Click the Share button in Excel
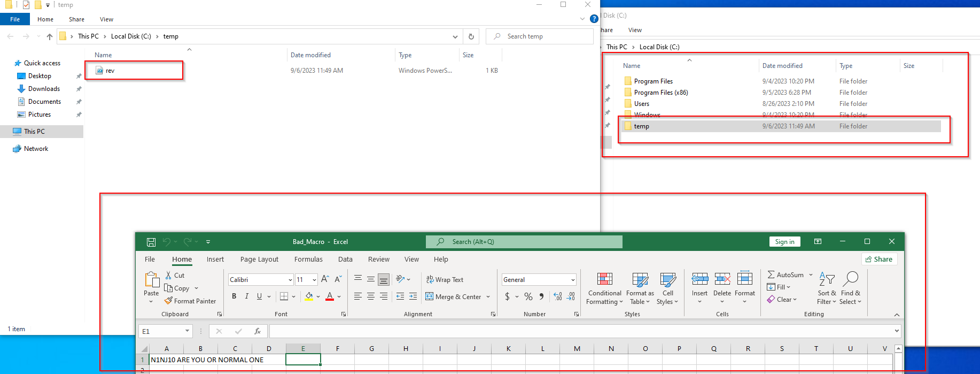 click(x=878, y=259)
